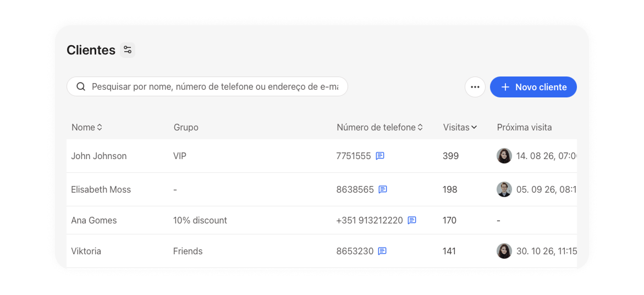Click the staff avatar in Elisabeth Moss's row
This screenshot has height=295, width=644.
click(504, 189)
